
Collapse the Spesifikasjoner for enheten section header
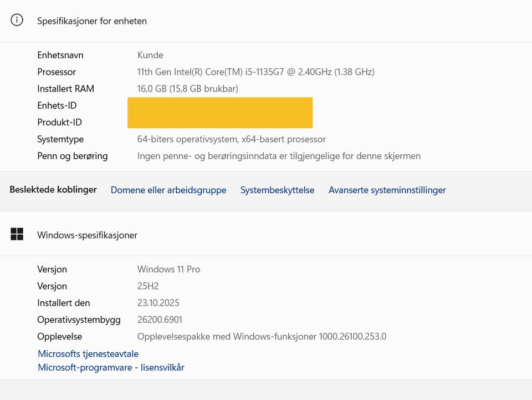pyautogui.click(x=92, y=21)
